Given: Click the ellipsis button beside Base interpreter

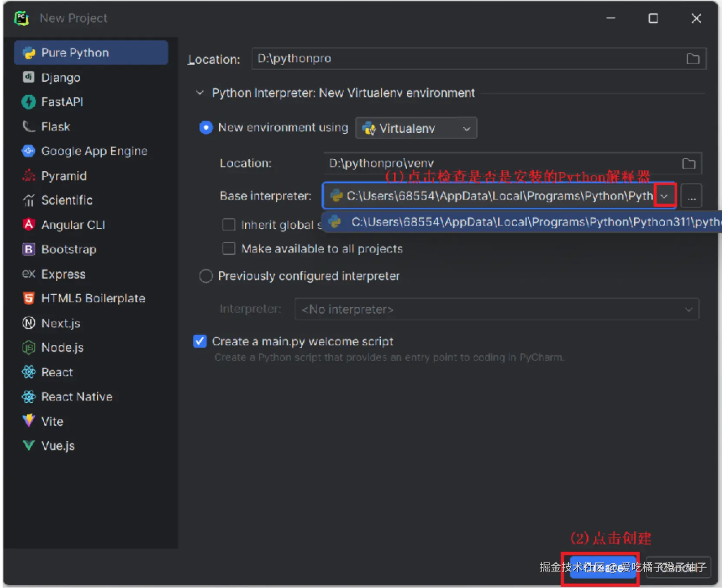Looking at the screenshot, I should (692, 196).
